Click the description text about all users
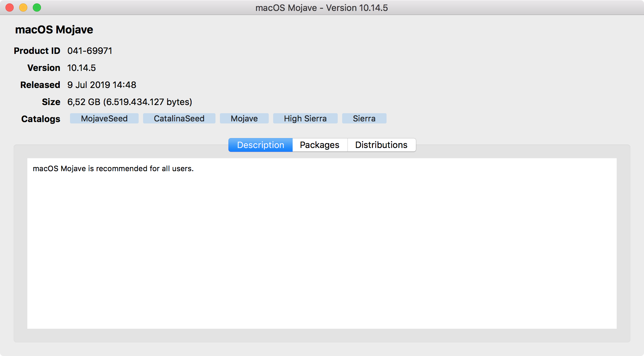This screenshot has height=356, width=644. point(113,168)
